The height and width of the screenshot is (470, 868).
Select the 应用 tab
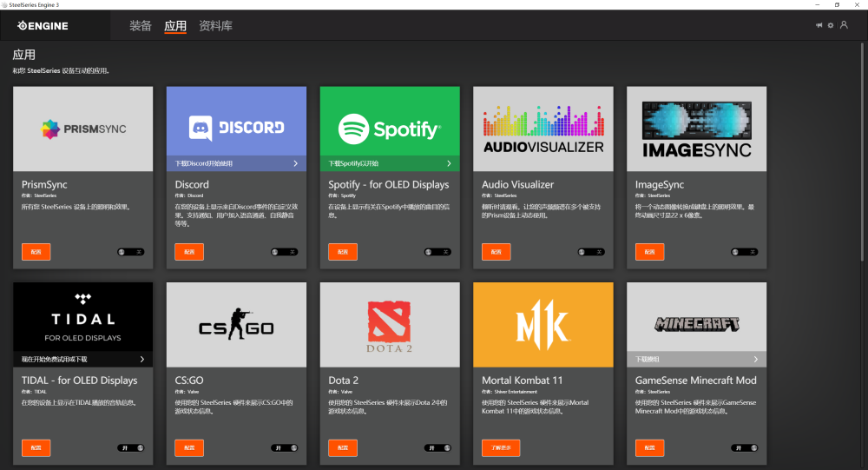(175, 25)
